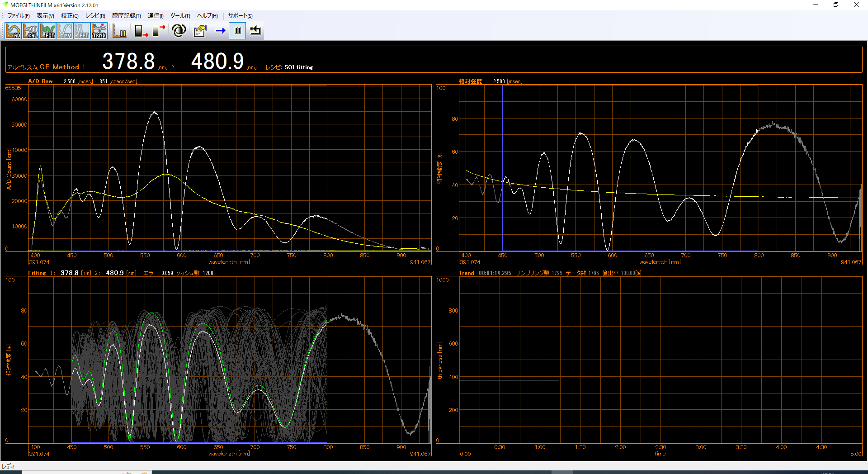Click the TRND trend graph icon
The width and height of the screenshot is (868, 474).
click(99, 31)
